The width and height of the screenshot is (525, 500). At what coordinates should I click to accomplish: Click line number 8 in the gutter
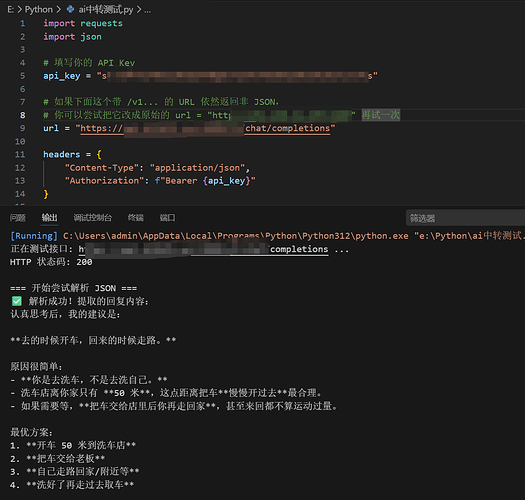pyautogui.click(x=22, y=115)
